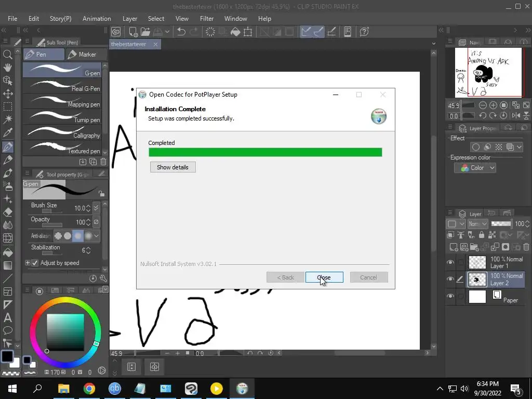Click delete layer trash icon in Layer panel
Viewport: 532px width, 399px height.
click(526, 247)
